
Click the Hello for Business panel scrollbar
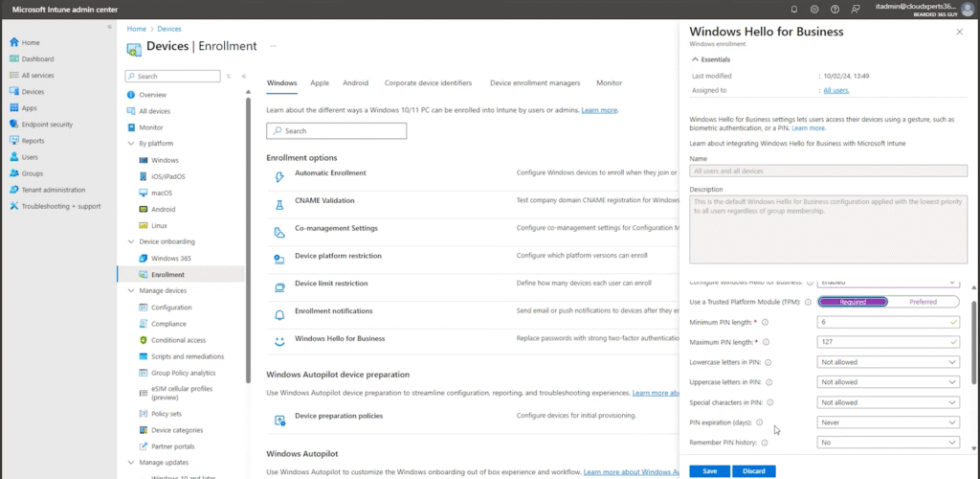click(x=973, y=342)
